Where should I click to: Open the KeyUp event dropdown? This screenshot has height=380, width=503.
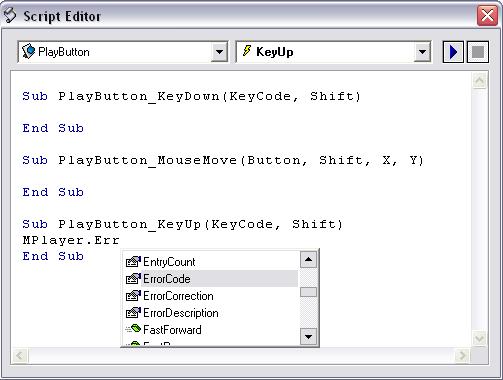click(x=422, y=52)
